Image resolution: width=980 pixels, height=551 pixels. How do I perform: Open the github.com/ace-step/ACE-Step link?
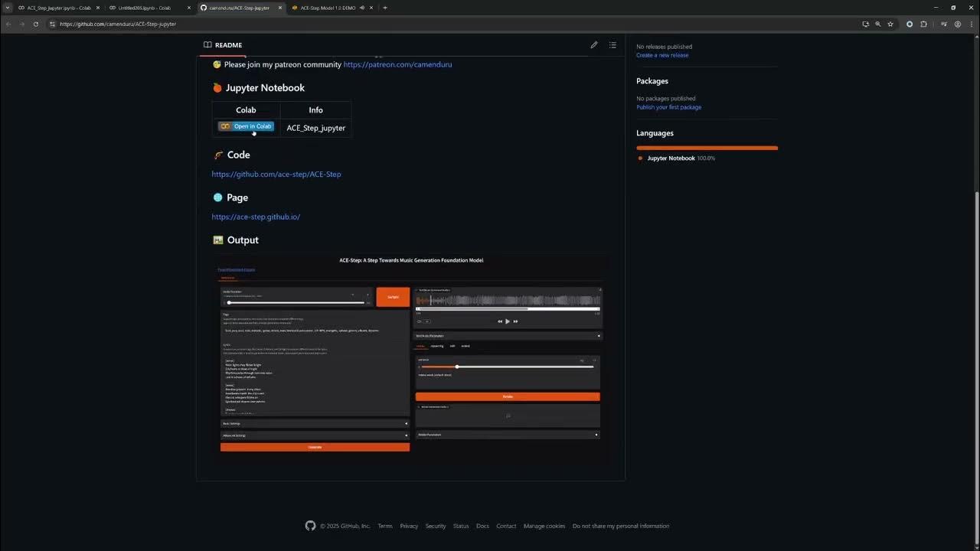pyautogui.click(x=276, y=174)
